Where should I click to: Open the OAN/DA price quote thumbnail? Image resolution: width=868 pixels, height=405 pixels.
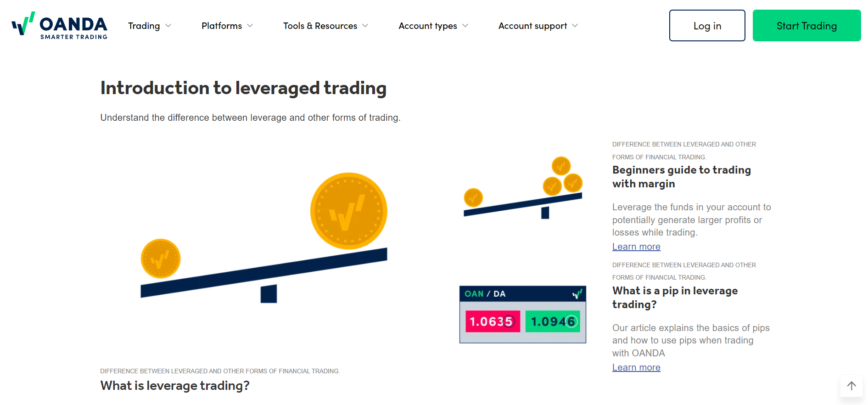[523, 315]
